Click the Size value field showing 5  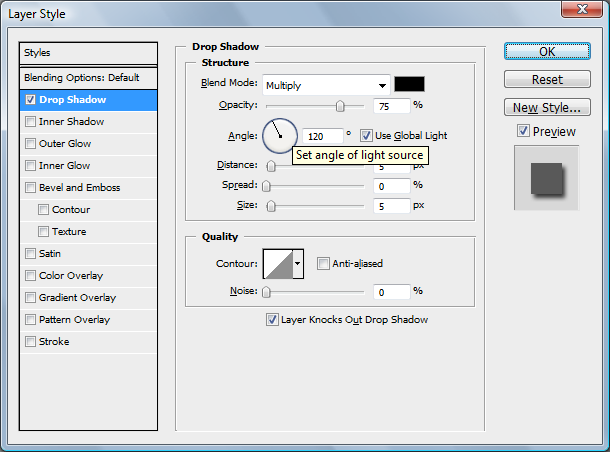[392, 206]
